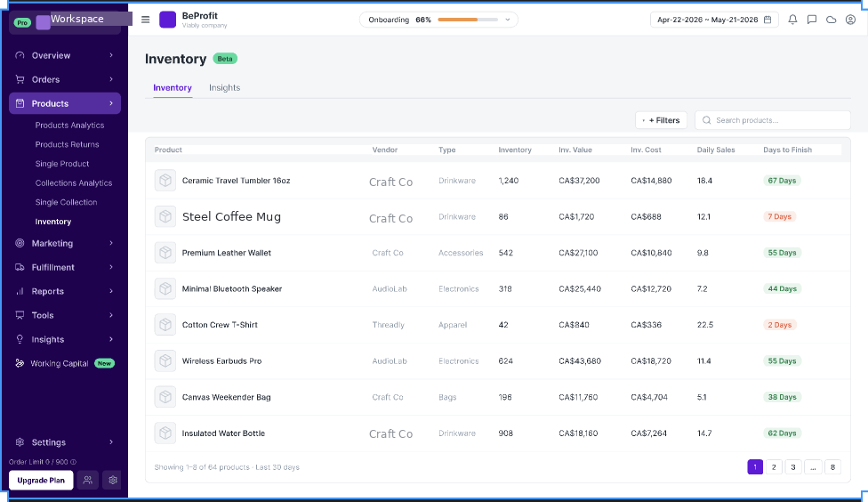
Task: Click the CA$43,680 inventory value cell
Action: [x=580, y=360]
